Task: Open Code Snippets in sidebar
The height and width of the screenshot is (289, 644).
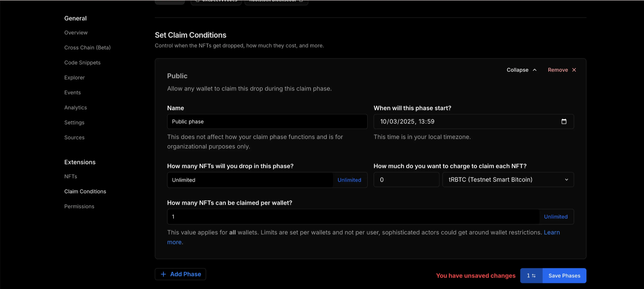Action: [82, 63]
